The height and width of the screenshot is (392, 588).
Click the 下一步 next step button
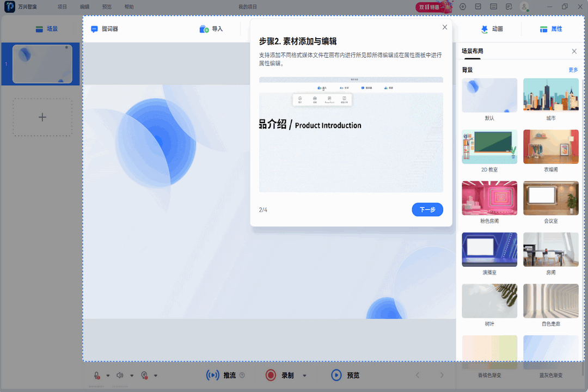[x=427, y=210]
